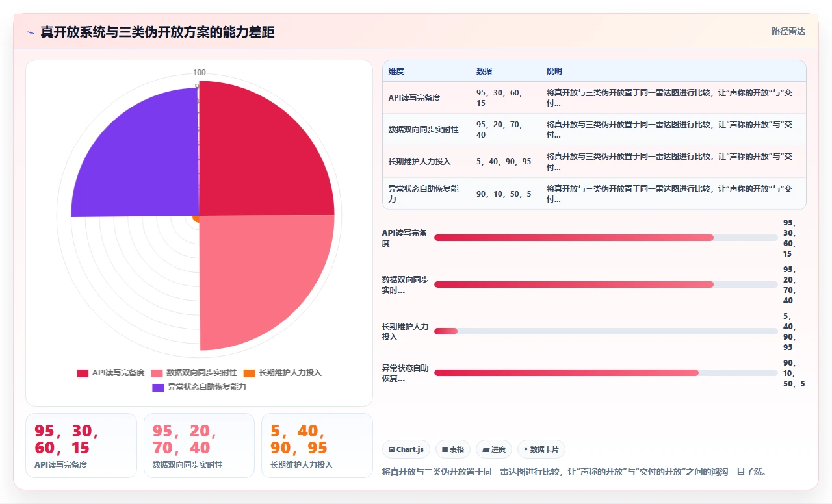Click the 数据卡片 tag chip
The image size is (832, 504).
pyautogui.click(x=541, y=449)
